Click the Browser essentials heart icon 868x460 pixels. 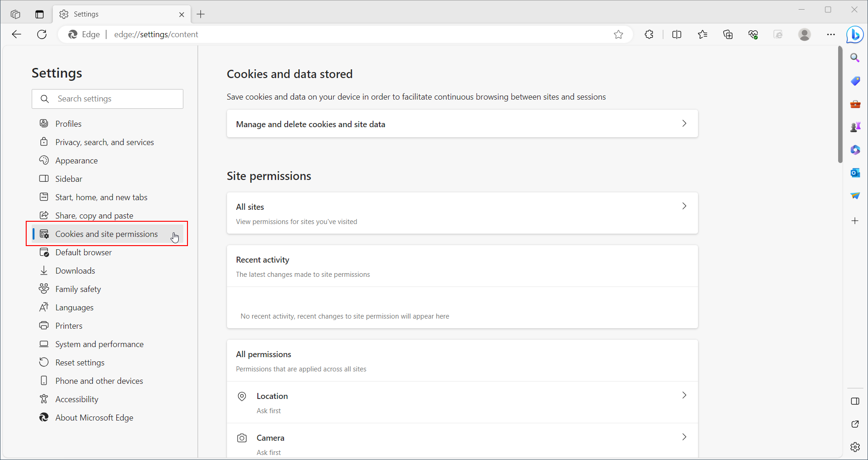click(x=753, y=34)
